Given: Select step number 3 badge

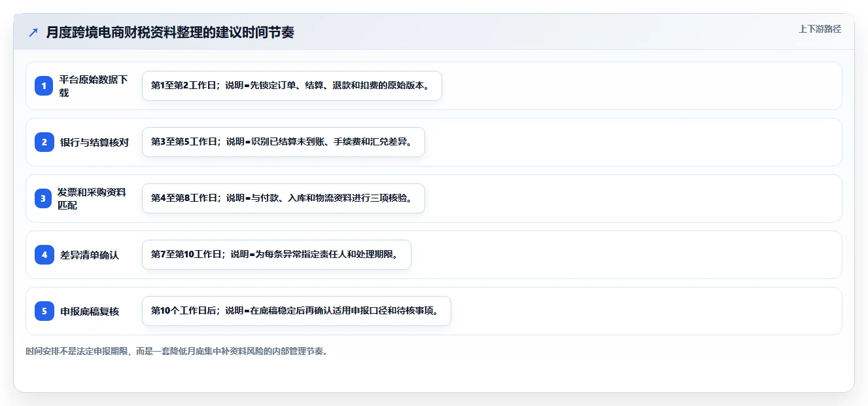Looking at the screenshot, I should (x=44, y=198).
